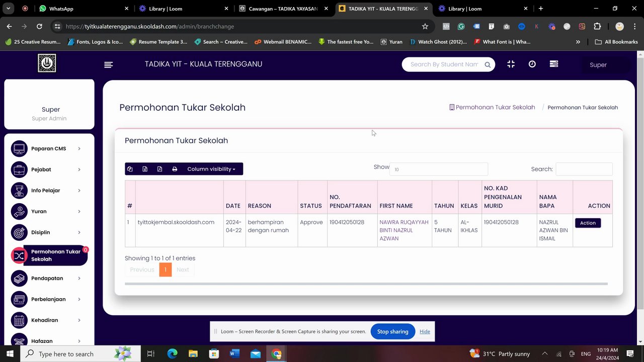Image resolution: width=644 pixels, height=362 pixels.
Task: Click the copy icon in table toolbar
Action: coord(130,169)
